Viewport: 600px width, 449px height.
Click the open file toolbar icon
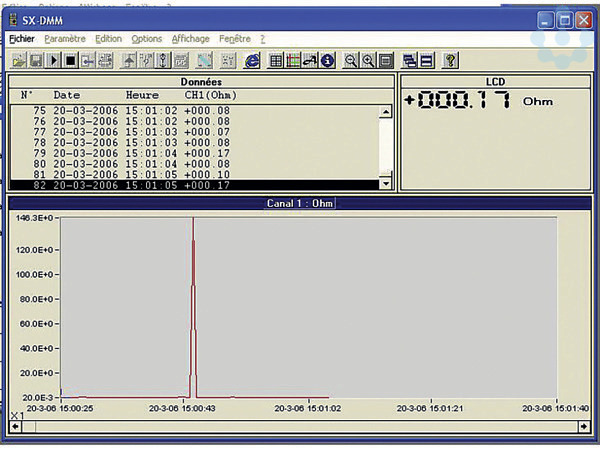point(18,60)
